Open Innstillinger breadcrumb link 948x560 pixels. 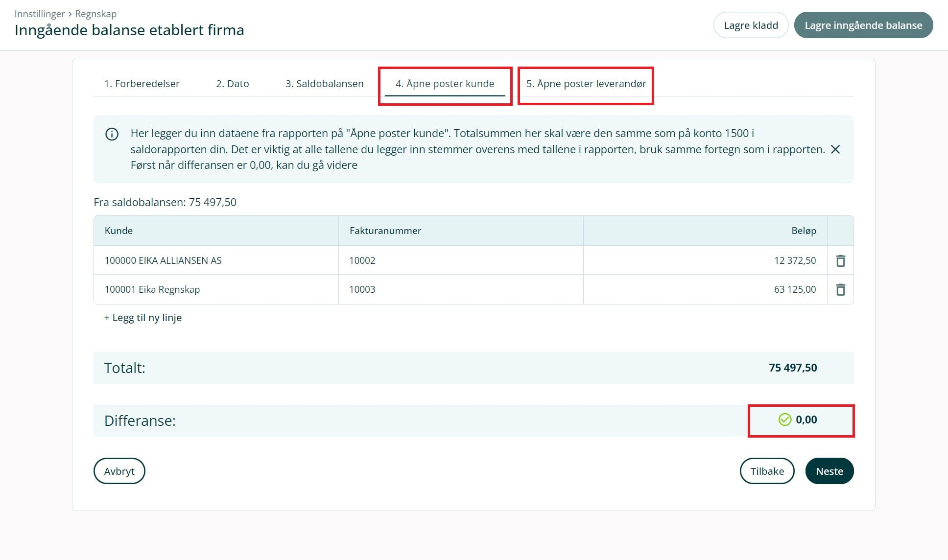[40, 14]
